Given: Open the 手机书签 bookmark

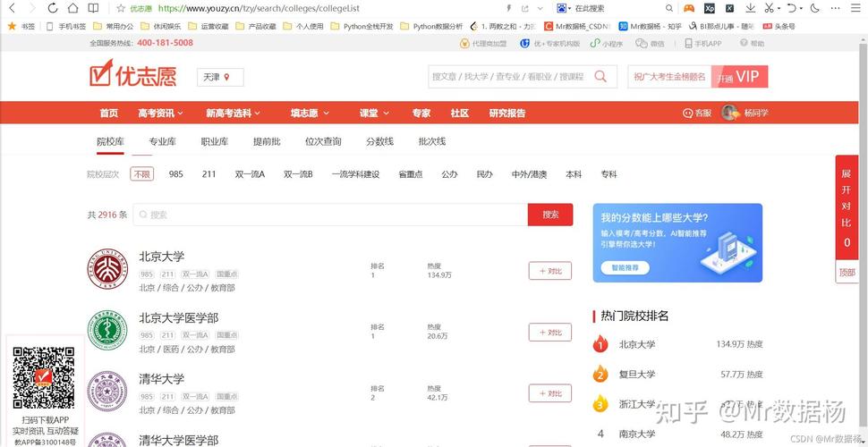Looking at the screenshot, I should coord(66,26).
